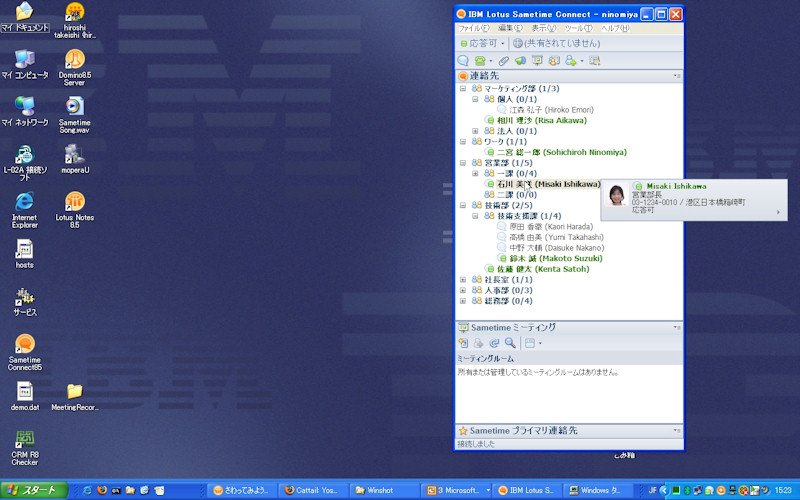Collapse the 技術部 (2/5) group
Screen dimensions: 800x500
[463, 205]
